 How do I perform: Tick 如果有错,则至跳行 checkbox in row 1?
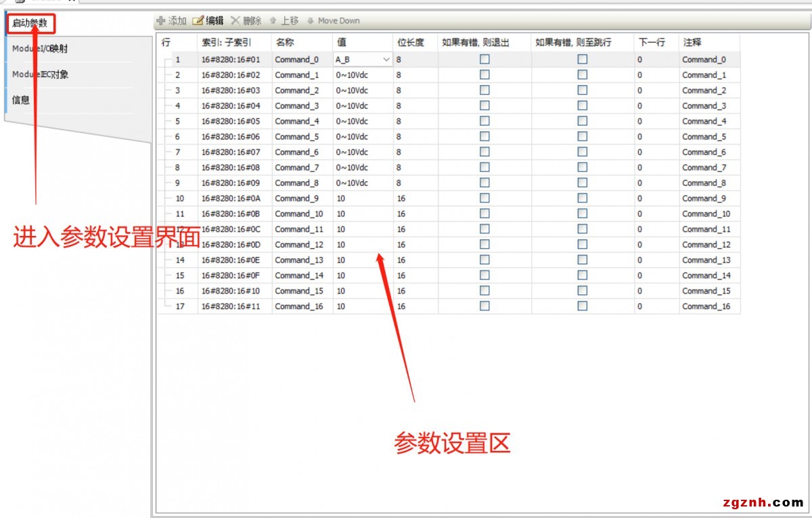point(582,60)
